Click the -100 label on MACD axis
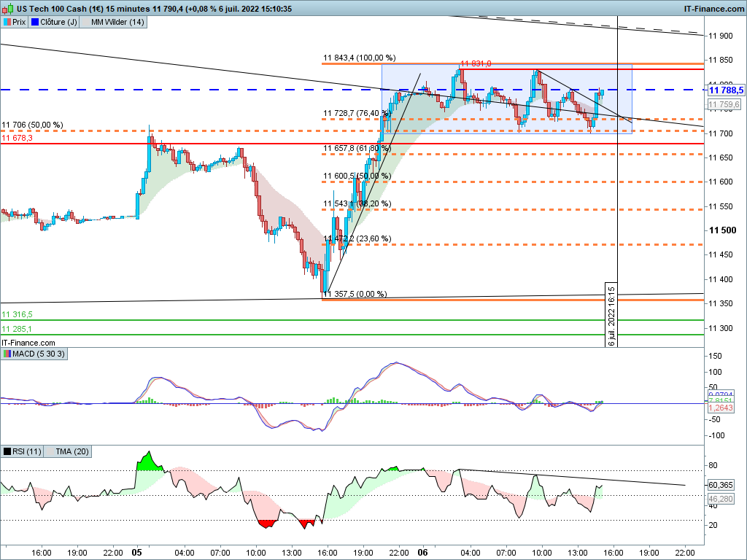 [717, 435]
